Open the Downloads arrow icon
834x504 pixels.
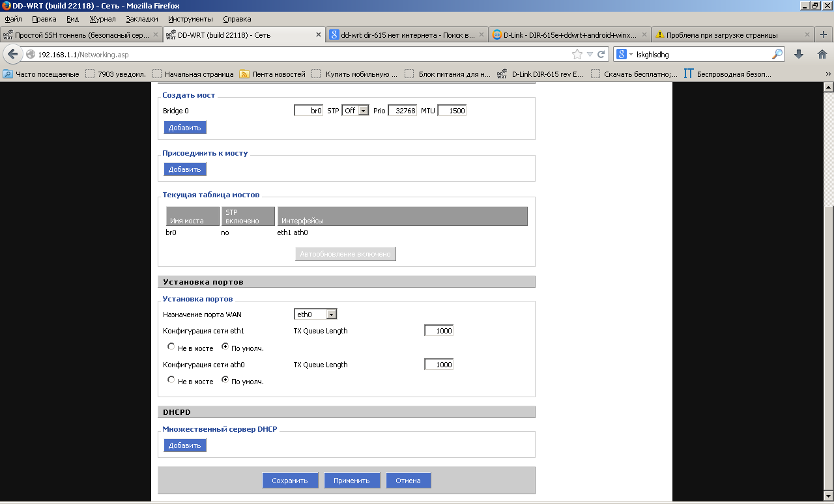799,54
